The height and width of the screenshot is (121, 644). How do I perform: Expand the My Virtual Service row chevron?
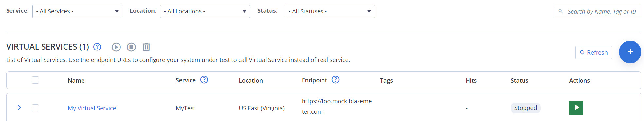tap(19, 108)
